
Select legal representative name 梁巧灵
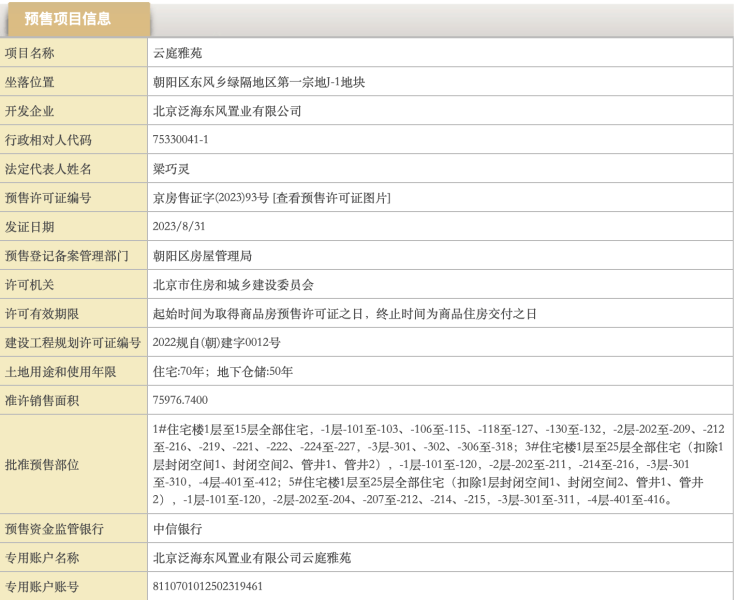pyautogui.click(x=173, y=169)
